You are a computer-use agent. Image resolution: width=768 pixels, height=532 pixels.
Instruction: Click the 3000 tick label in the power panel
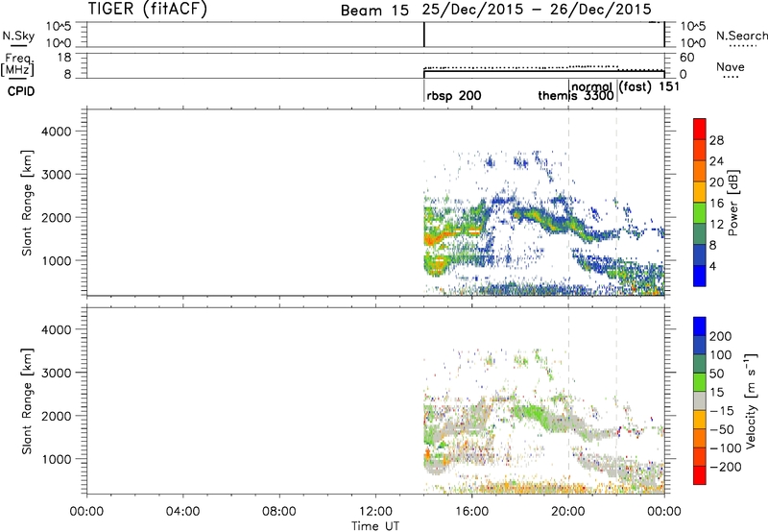coord(57,175)
